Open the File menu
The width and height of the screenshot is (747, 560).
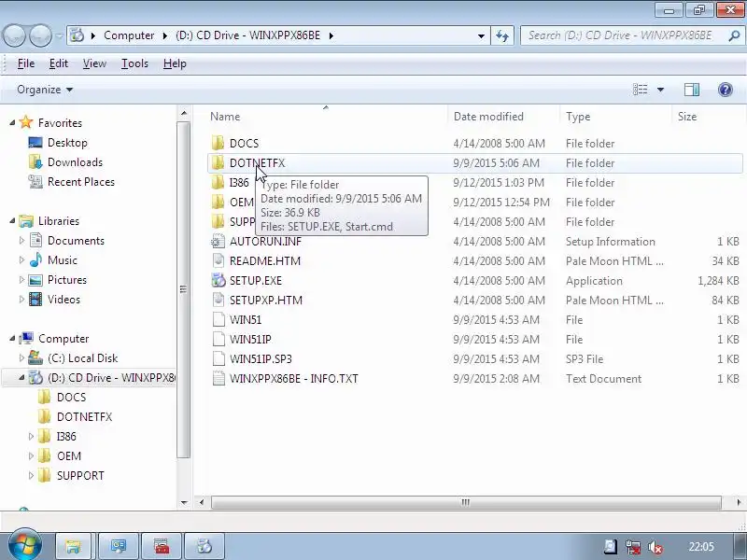point(26,63)
